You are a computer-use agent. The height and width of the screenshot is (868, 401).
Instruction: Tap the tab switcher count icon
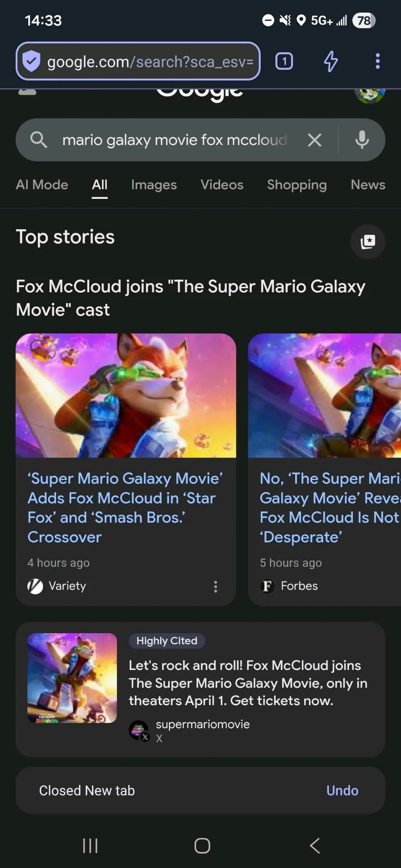pyautogui.click(x=284, y=61)
